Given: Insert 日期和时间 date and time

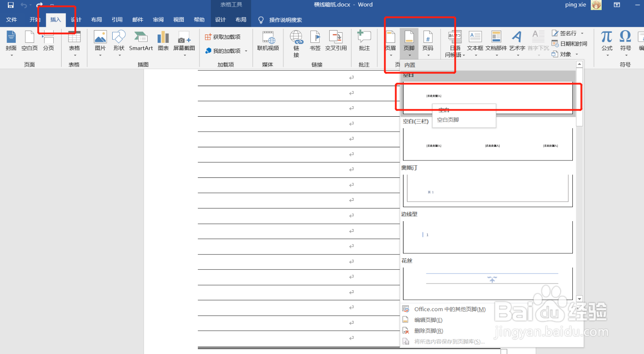Looking at the screenshot, I should click(569, 44).
